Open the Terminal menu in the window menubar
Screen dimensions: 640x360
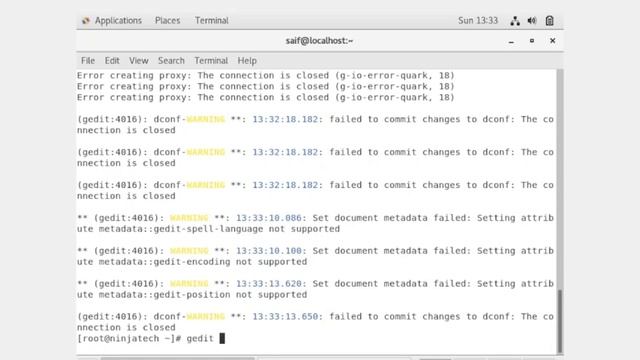coord(211,61)
